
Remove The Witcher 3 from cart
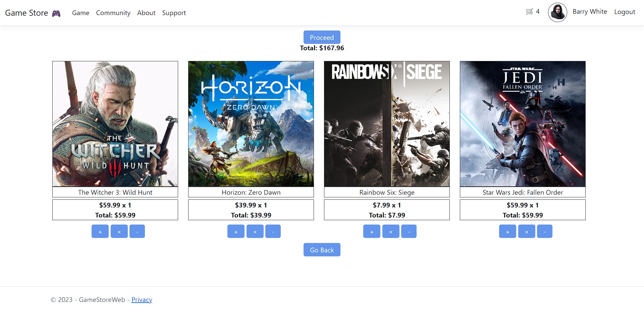click(x=119, y=231)
